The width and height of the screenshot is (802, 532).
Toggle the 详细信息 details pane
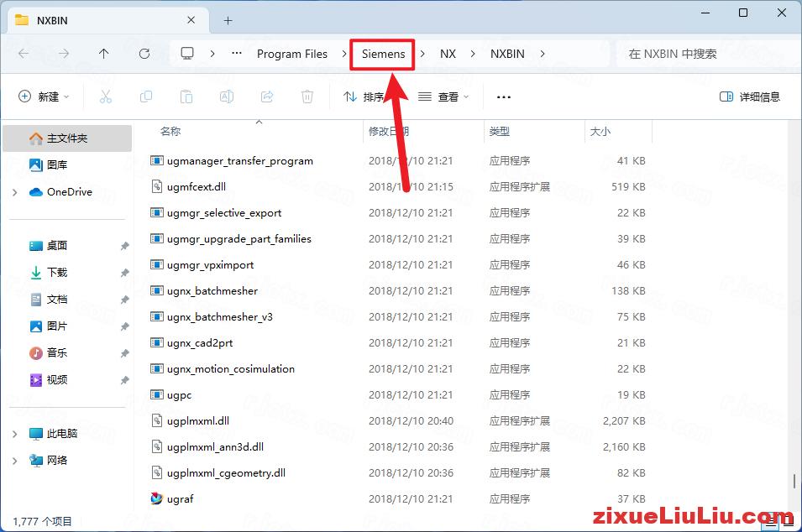750,96
